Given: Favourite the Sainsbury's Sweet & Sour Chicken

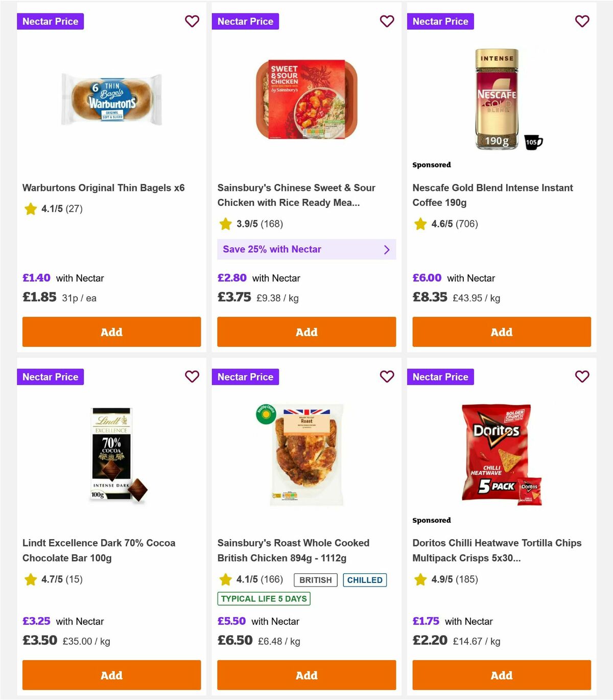Looking at the screenshot, I should pos(387,21).
